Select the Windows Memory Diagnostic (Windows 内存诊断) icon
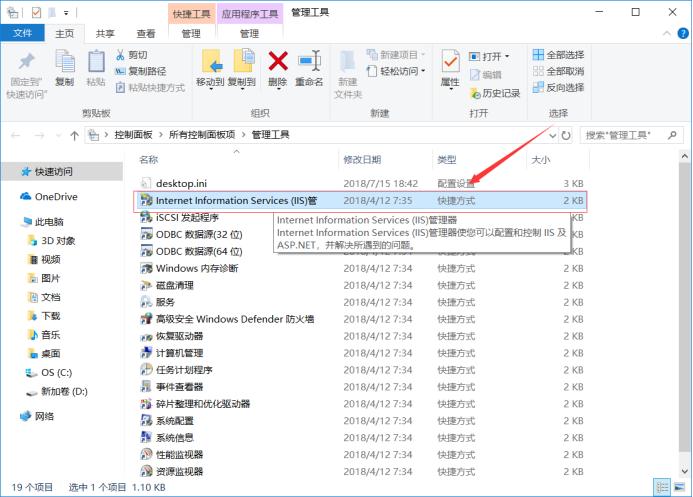This screenshot has height=497, width=693. pos(146,268)
